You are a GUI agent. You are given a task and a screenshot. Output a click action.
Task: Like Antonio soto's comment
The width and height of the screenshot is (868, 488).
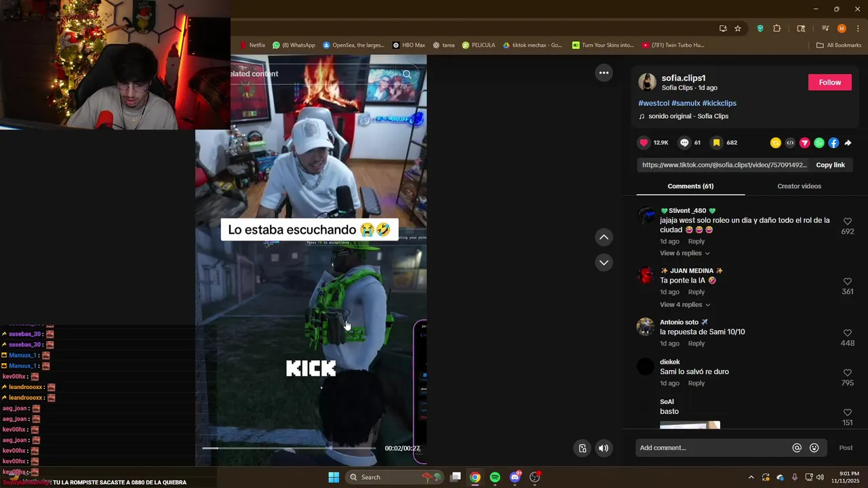(848, 333)
